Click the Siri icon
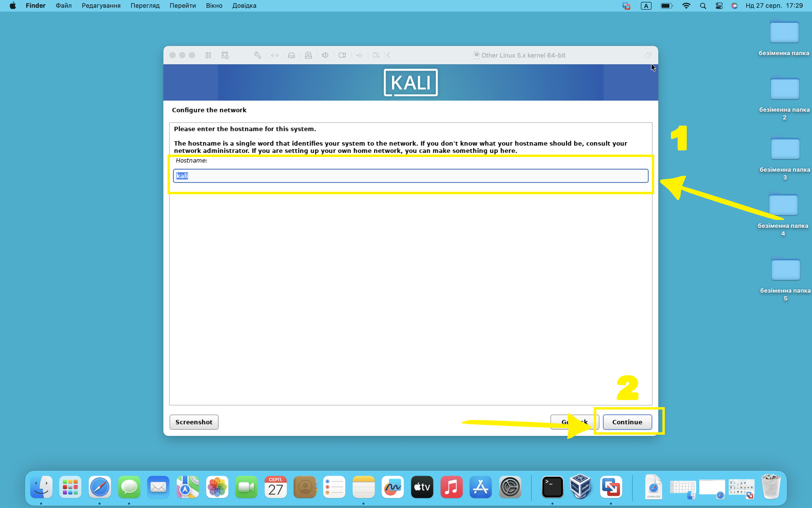812x508 pixels. tap(734, 6)
